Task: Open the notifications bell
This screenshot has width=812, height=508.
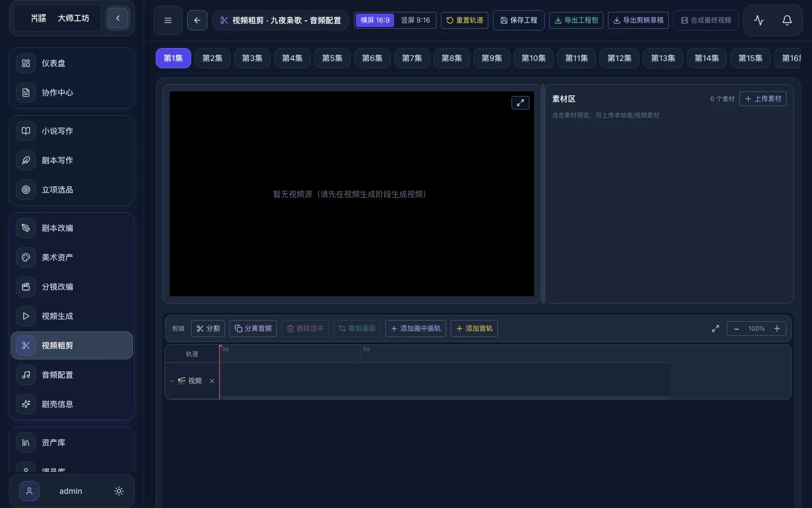Action: [x=787, y=20]
